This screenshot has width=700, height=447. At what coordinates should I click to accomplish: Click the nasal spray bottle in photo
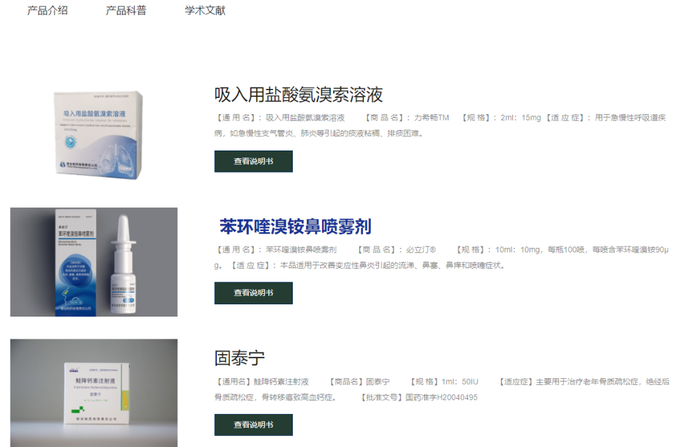point(124,264)
